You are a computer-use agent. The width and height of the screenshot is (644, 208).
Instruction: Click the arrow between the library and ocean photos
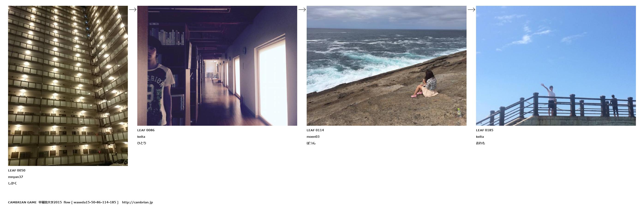click(302, 9)
